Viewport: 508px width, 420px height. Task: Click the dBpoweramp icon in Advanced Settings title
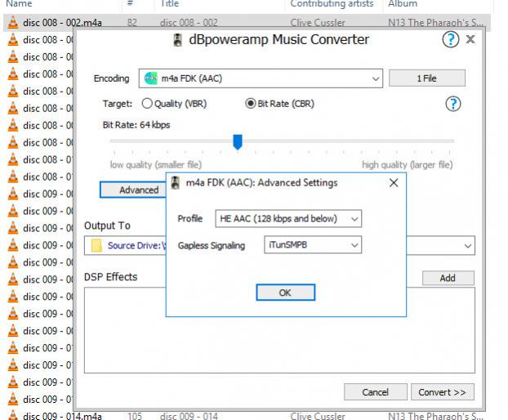(x=176, y=183)
